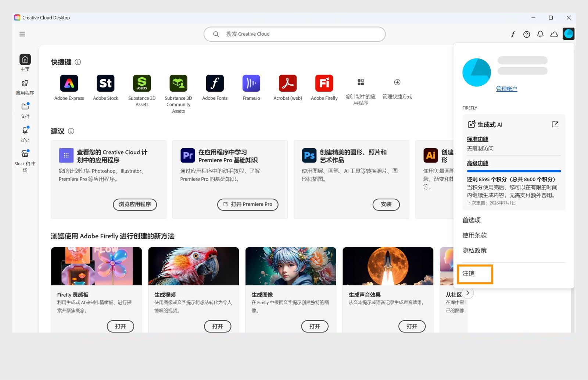Select 使用条款 in account menu
Screen dimensions: 588x380
coord(474,235)
